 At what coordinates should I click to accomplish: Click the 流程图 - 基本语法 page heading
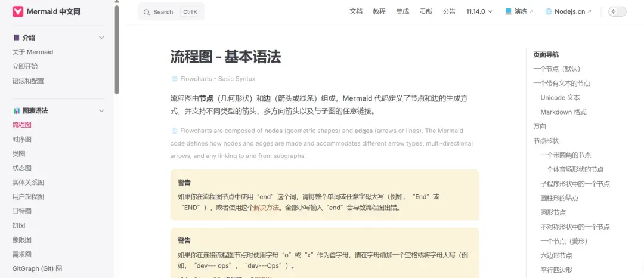[225, 57]
